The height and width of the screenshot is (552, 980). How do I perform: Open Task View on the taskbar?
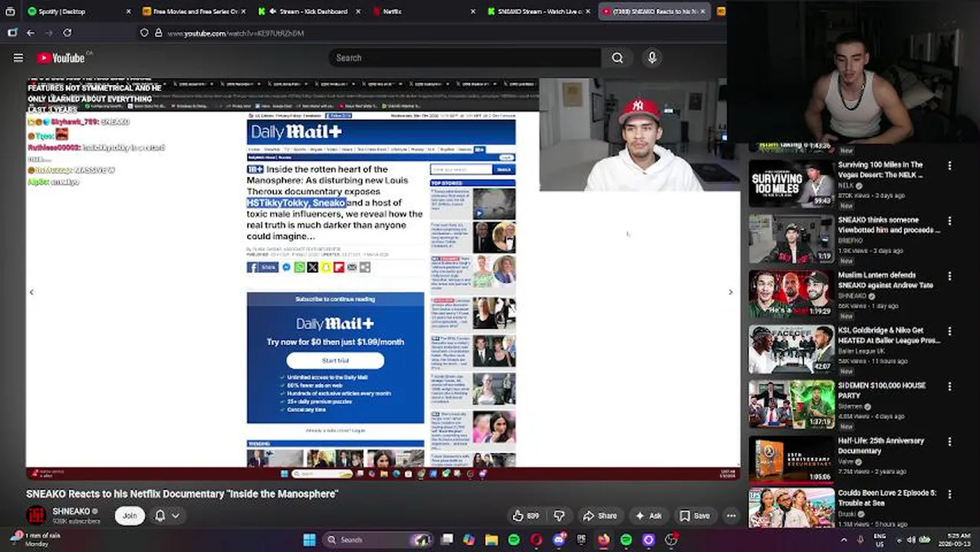pyautogui.click(x=447, y=540)
